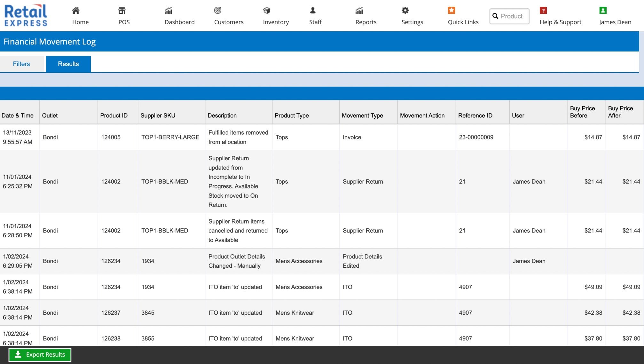Select the Results tab
This screenshot has width=644, height=364.
(x=68, y=64)
